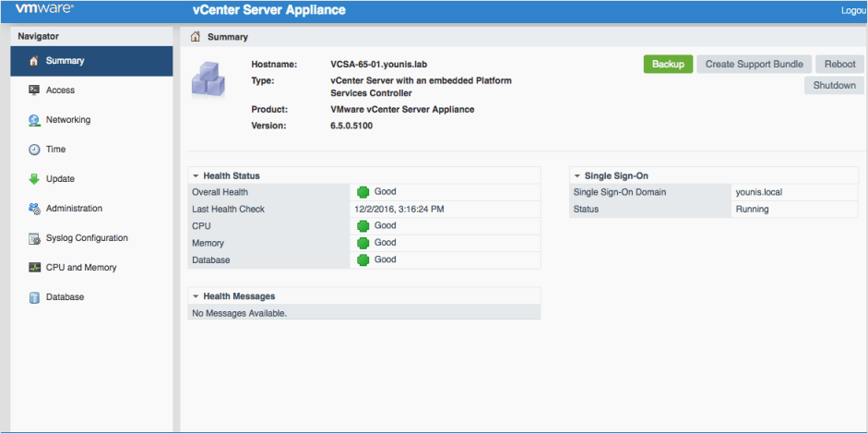Collapse the Health Messages section

tap(196, 296)
